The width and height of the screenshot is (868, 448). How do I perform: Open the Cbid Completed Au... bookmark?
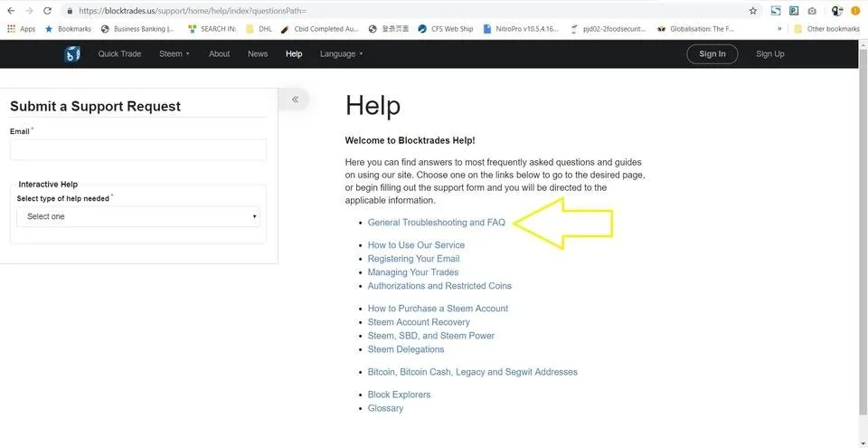click(x=320, y=29)
